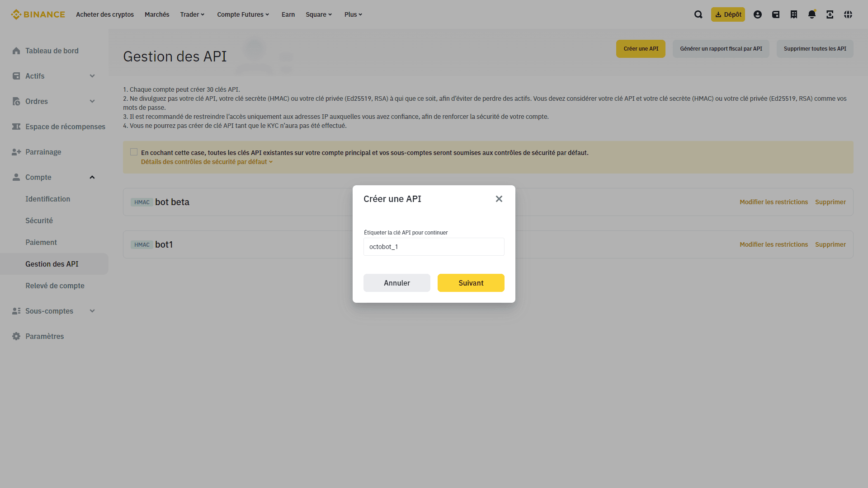
Task: Click Supprimer toutes les API
Action: tap(815, 49)
